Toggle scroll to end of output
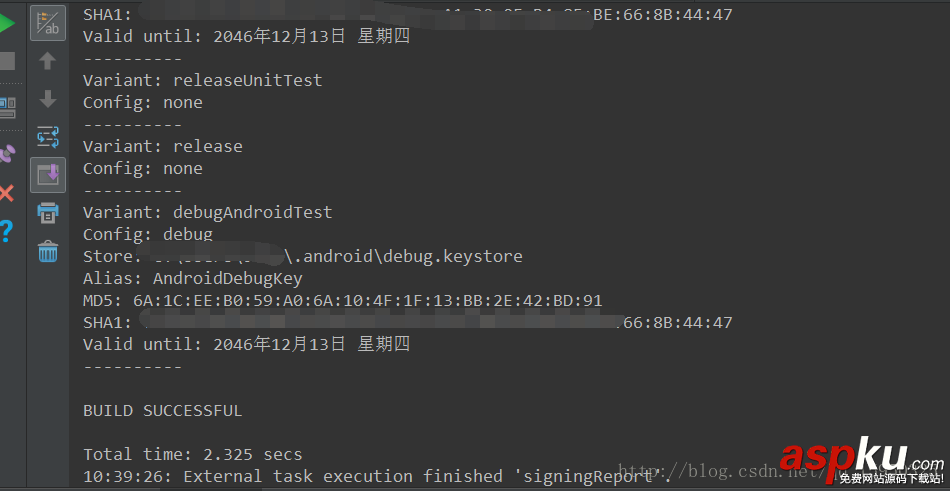 pos(48,175)
